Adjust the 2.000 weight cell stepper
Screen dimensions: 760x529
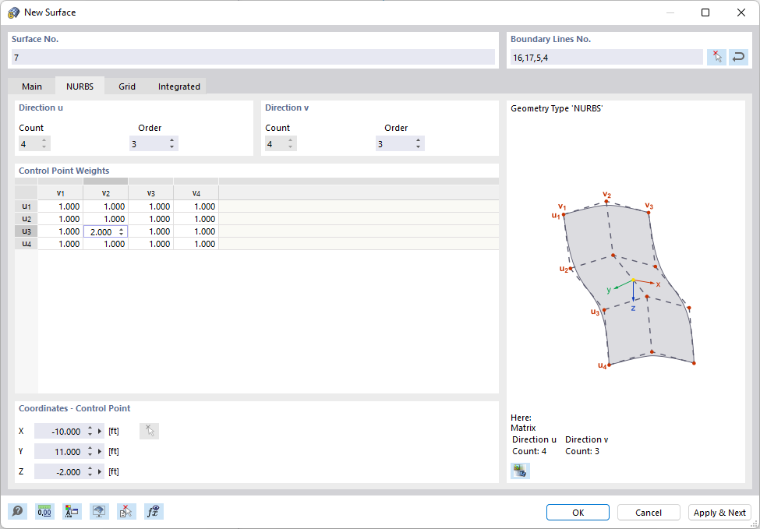click(x=121, y=232)
